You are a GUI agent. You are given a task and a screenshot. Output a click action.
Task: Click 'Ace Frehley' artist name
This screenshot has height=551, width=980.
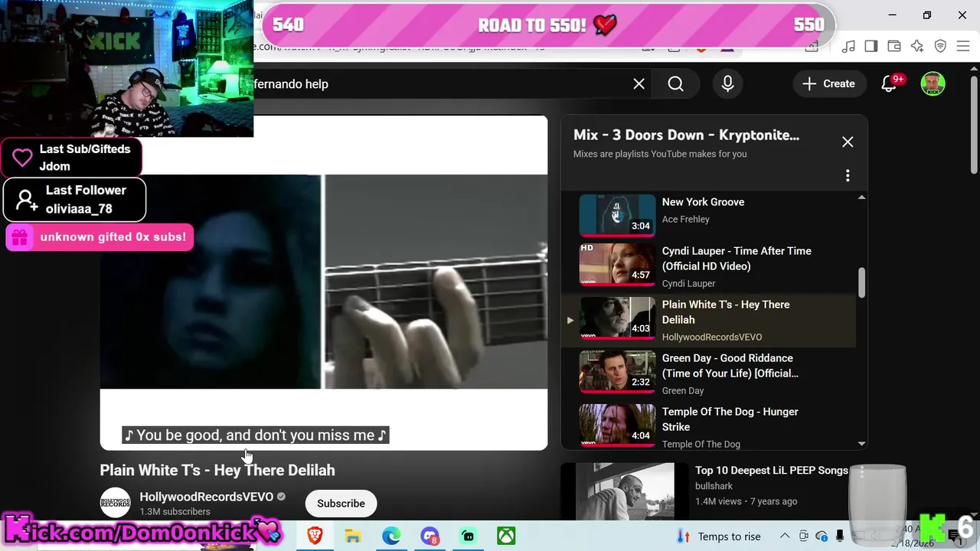point(685,219)
